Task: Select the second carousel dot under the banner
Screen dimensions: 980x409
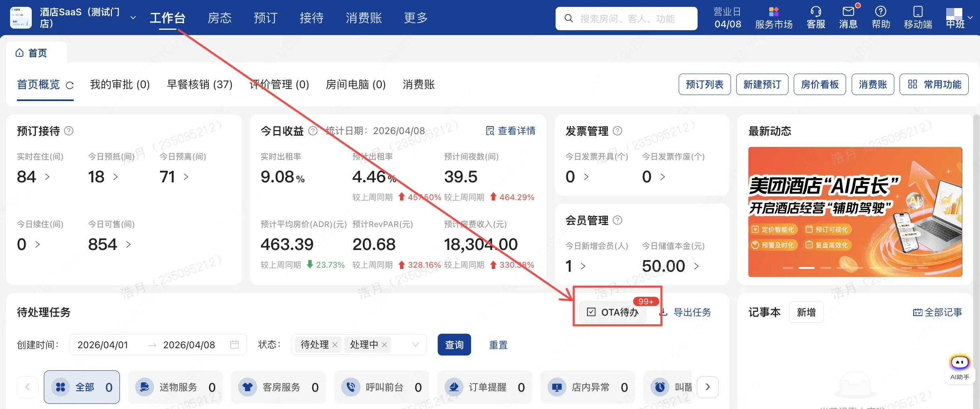Action: (806, 267)
